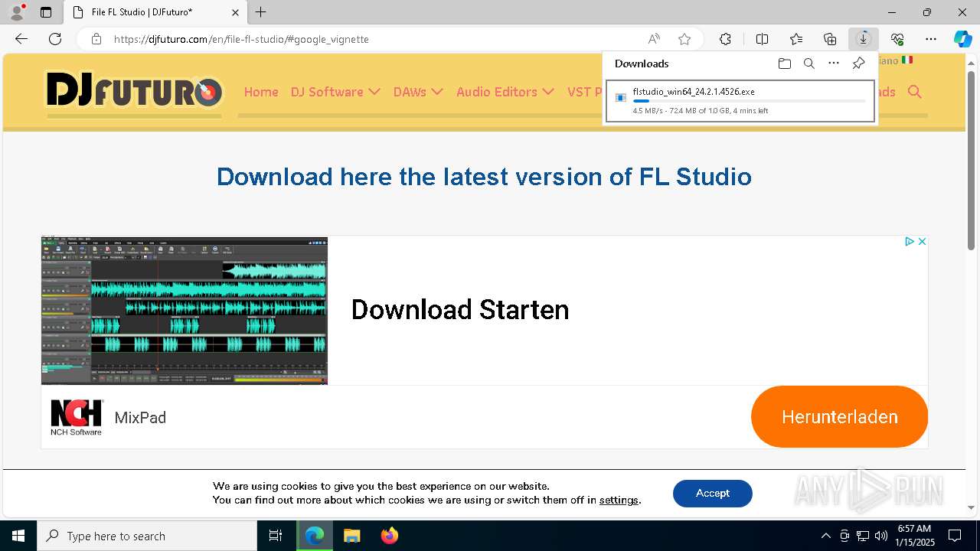Open Edge Settings and more menu
980x551 pixels.
(931, 39)
